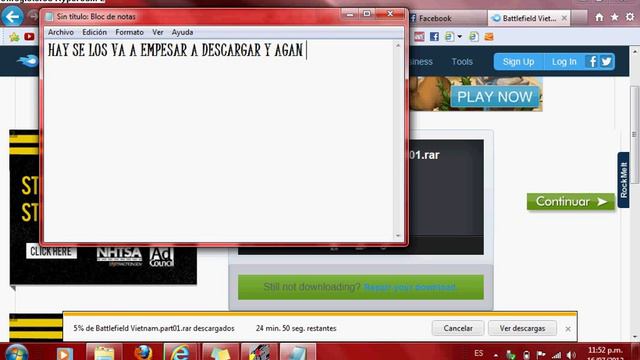Click the volume speaker tray icon

pyautogui.click(x=571, y=355)
